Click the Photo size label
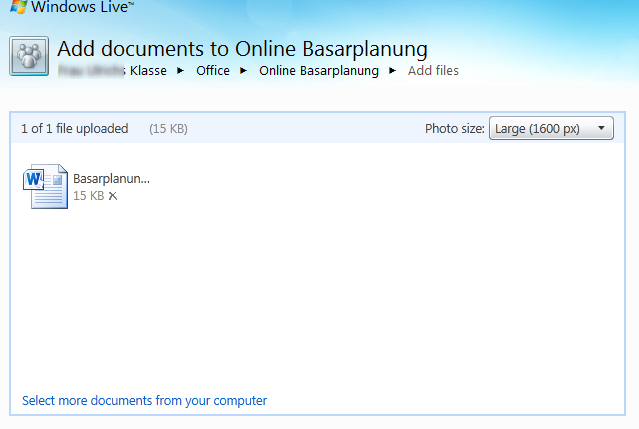The image size is (639, 429). [454, 129]
